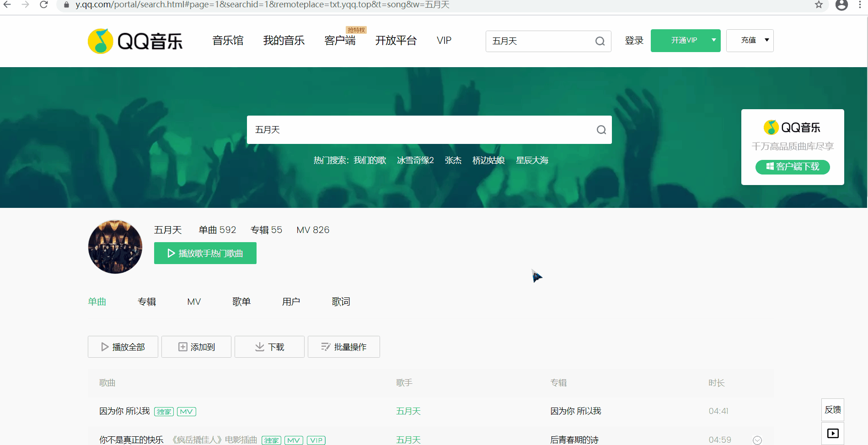
Task: Open the 五月天 artist avatar
Action: click(115, 247)
